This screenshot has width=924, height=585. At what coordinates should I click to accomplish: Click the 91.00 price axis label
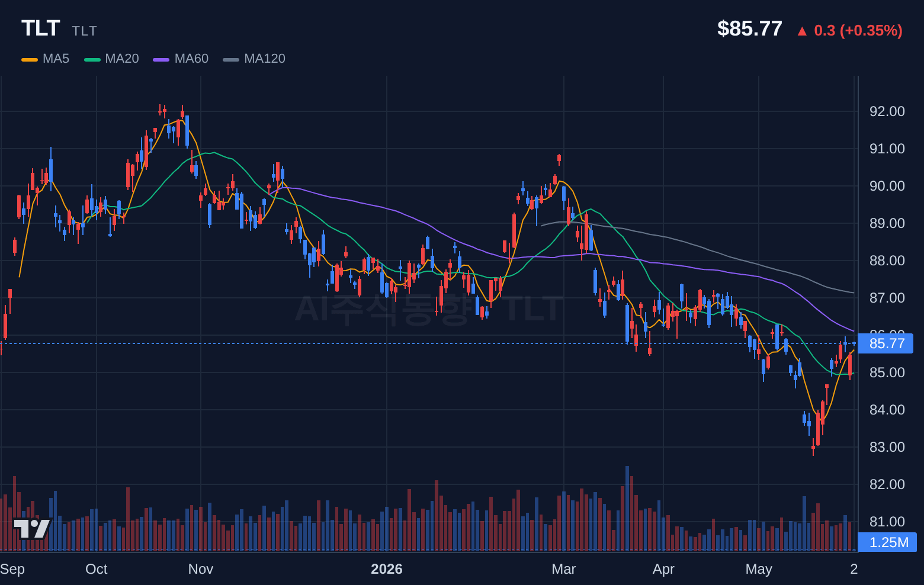point(887,149)
